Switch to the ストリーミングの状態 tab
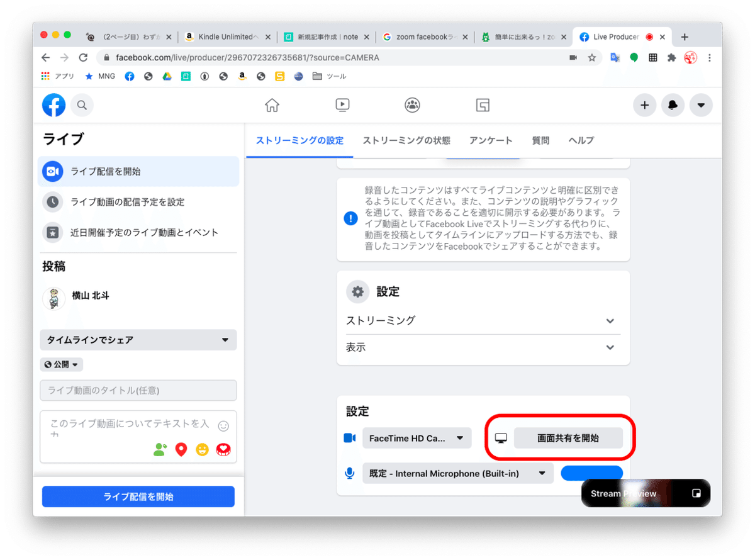The image size is (755, 560). click(406, 140)
